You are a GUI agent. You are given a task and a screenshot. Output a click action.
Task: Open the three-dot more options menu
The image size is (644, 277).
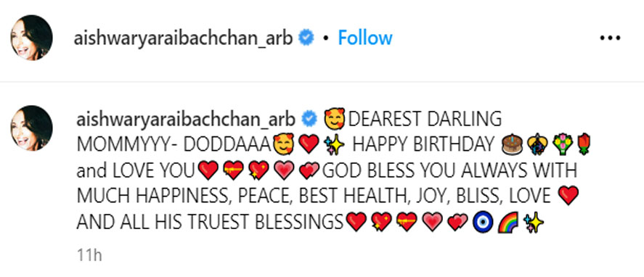pos(610,38)
